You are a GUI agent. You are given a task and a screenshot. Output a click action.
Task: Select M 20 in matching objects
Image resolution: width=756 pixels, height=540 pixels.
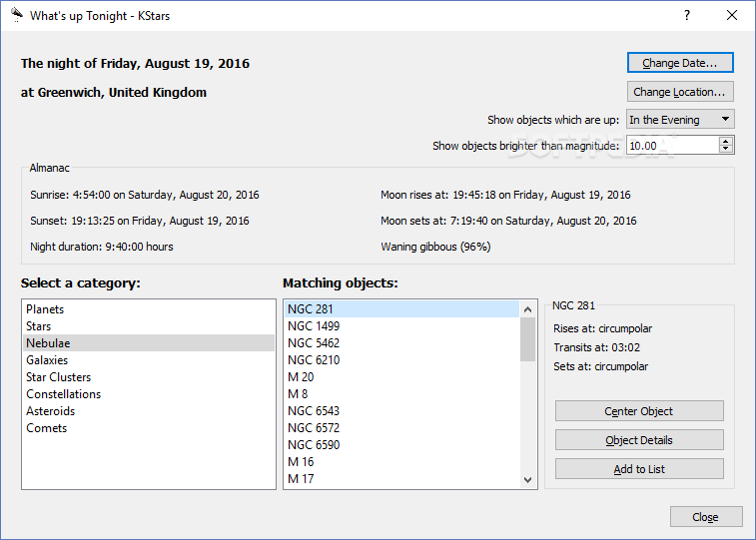(x=402, y=376)
